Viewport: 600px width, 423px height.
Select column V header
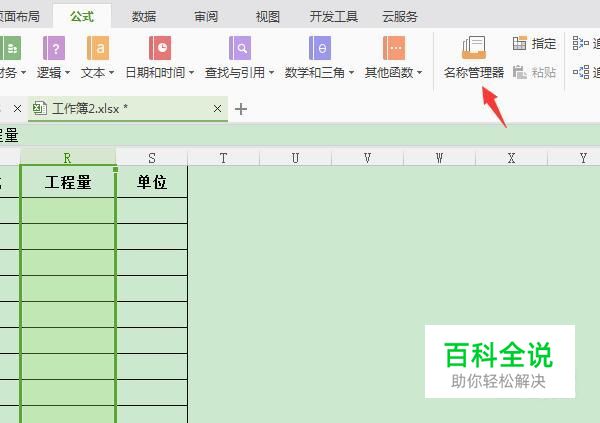point(367,157)
